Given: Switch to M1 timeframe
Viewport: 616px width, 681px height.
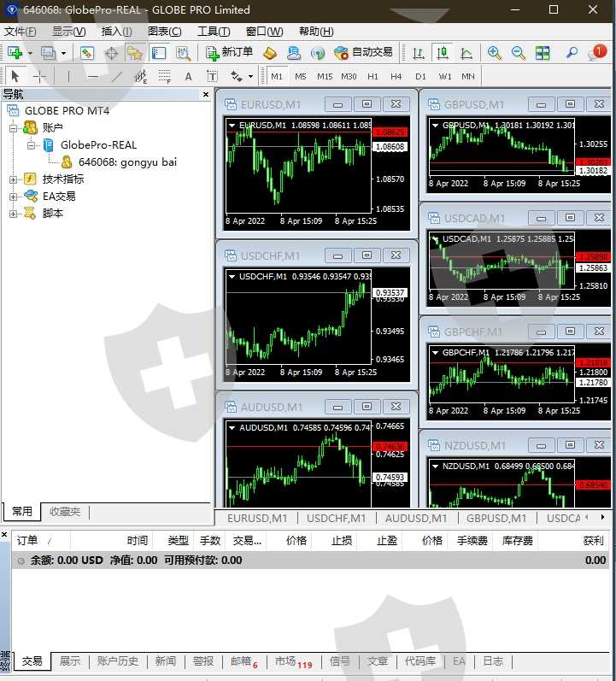Looking at the screenshot, I should [277, 76].
